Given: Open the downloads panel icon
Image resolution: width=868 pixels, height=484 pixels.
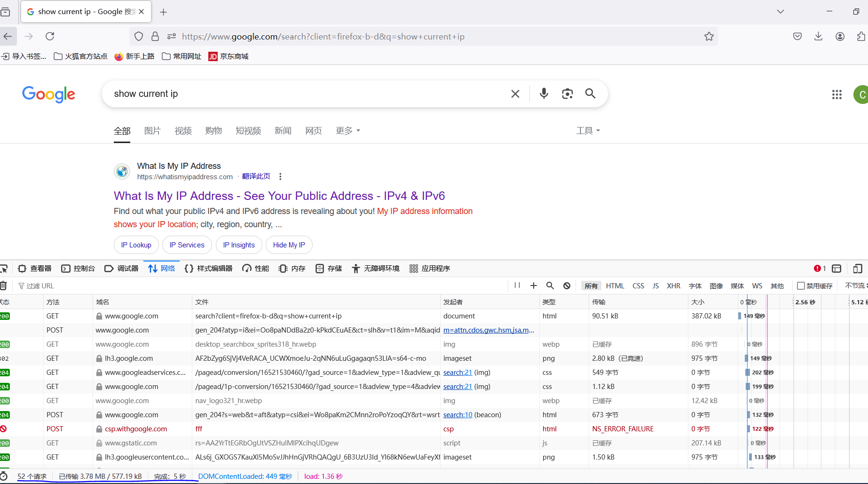Looking at the screenshot, I should click(x=819, y=36).
